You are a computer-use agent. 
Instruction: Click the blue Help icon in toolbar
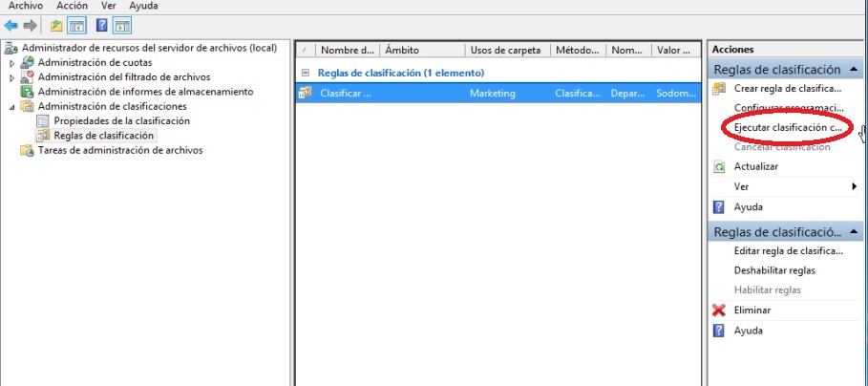click(101, 25)
